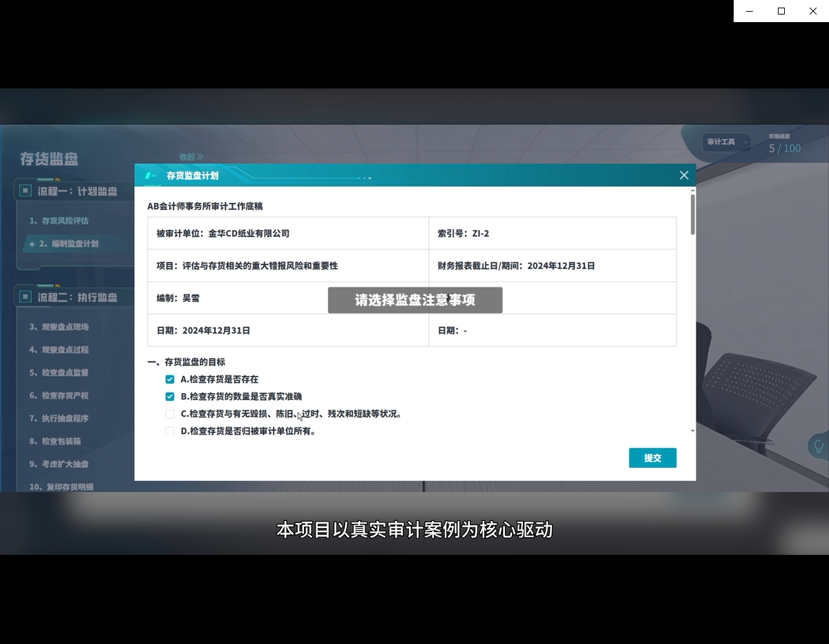Close the 存货监盘计划 dialog
This screenshot has height=644, width=829.
point(684,176)
